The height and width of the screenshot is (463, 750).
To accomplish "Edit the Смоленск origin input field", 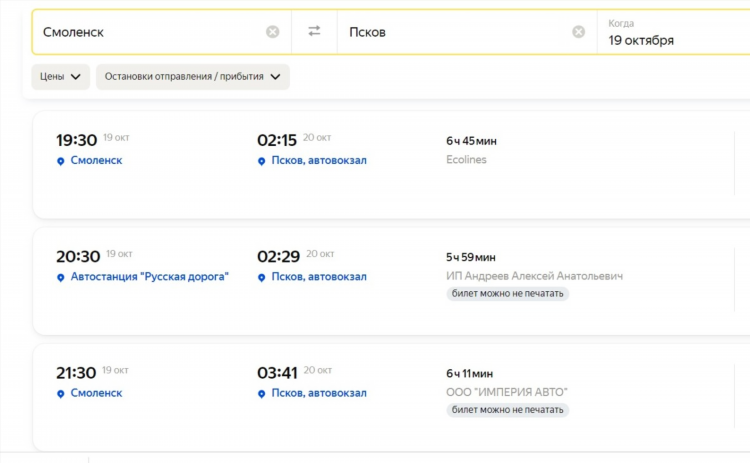I will tap(153, 32).
